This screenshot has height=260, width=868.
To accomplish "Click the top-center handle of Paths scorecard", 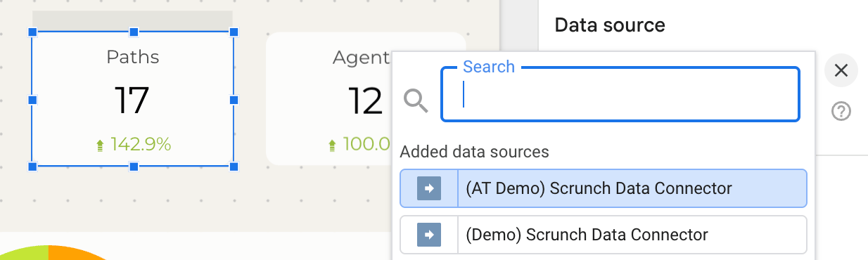I will [x=134, y=32].
